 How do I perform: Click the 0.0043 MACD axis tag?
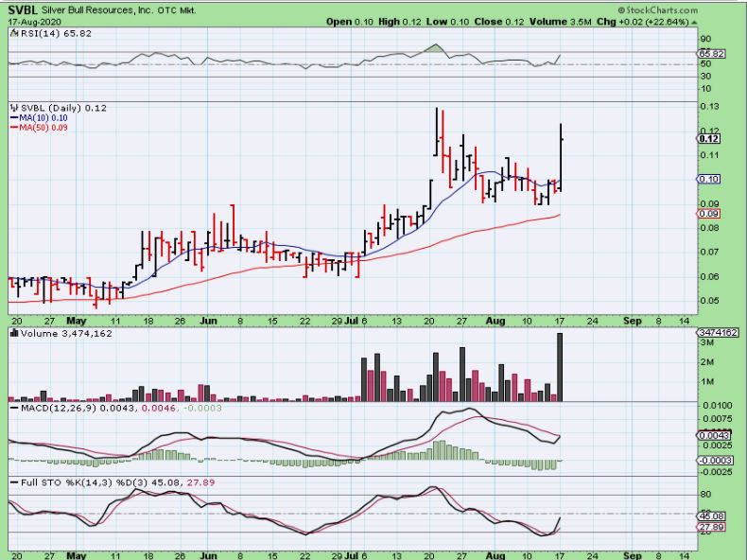coord(715,436)
